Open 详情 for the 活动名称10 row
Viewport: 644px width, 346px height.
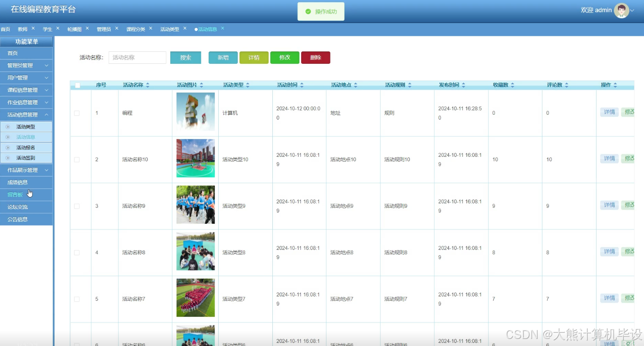tap(609, 159)
